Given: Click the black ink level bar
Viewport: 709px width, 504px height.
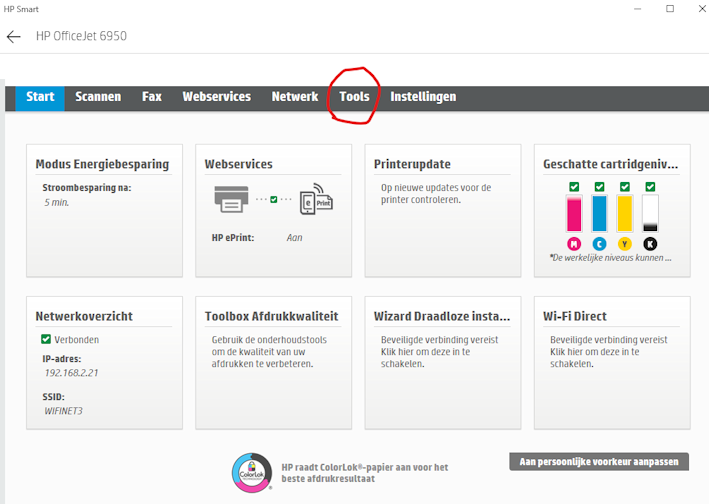Looking at the screenshot, I should [x=650, y=213].
